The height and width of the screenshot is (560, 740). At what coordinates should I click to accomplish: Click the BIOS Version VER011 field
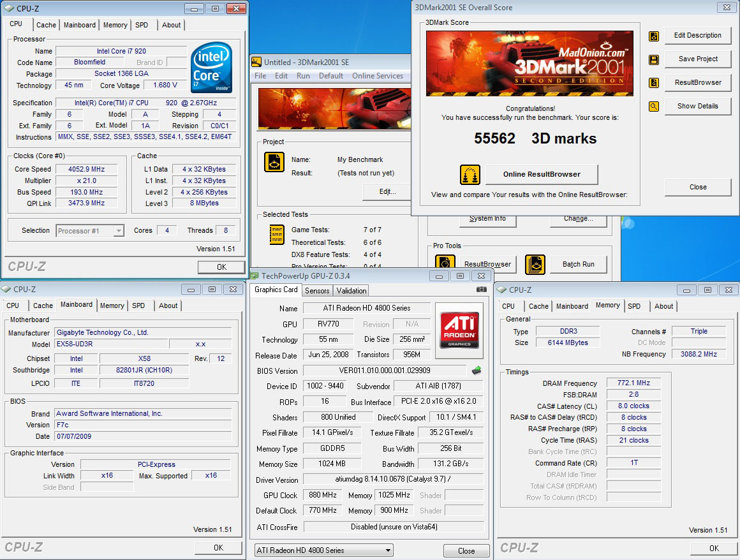point(385,371)
